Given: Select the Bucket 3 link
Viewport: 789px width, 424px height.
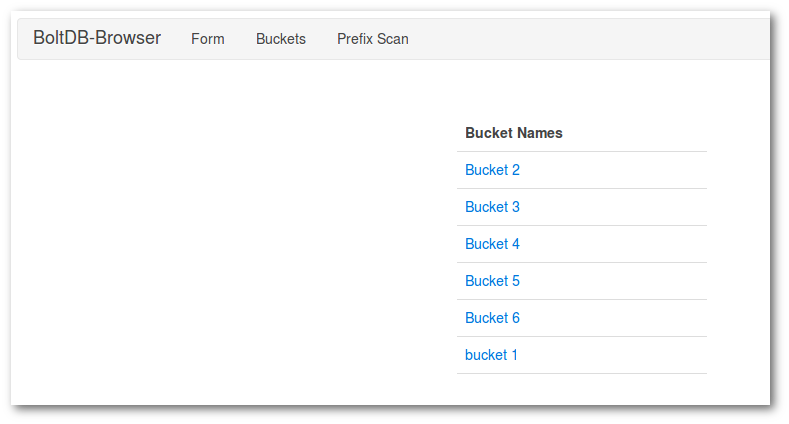Looking at the screenshot, I should [x=492, y=207].
